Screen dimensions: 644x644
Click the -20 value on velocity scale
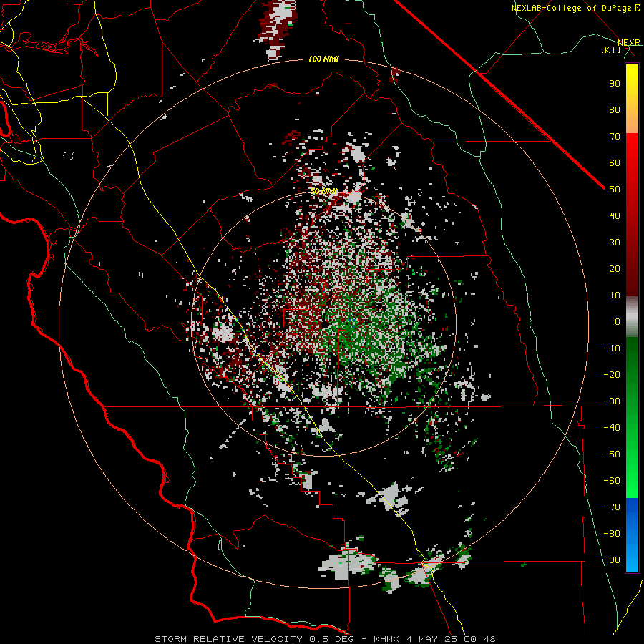coord(612,374)
